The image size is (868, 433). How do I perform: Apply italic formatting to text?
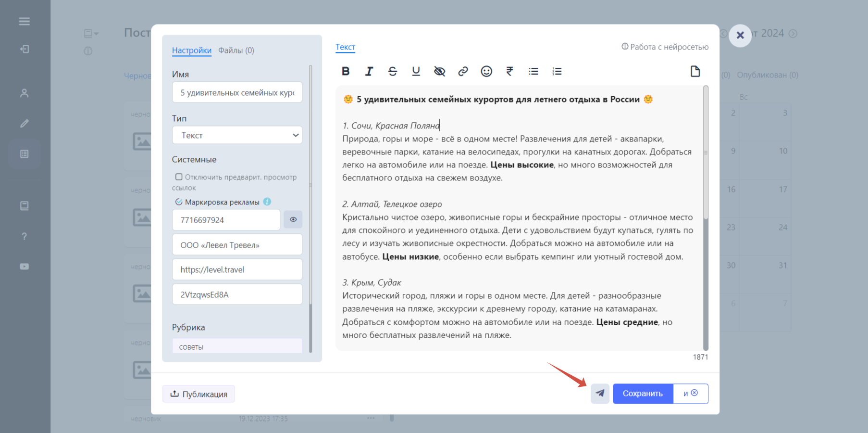tap(369, 71)
